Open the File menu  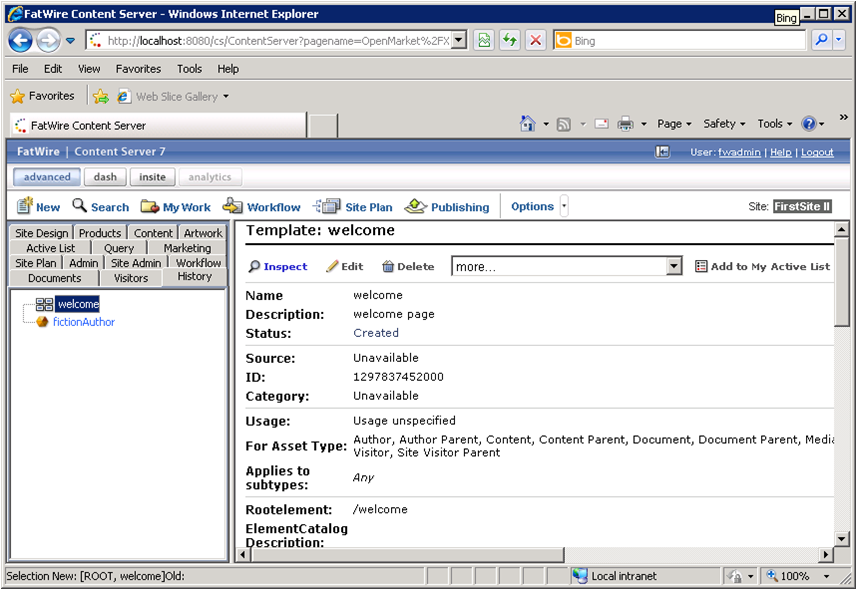coord(20,69)
